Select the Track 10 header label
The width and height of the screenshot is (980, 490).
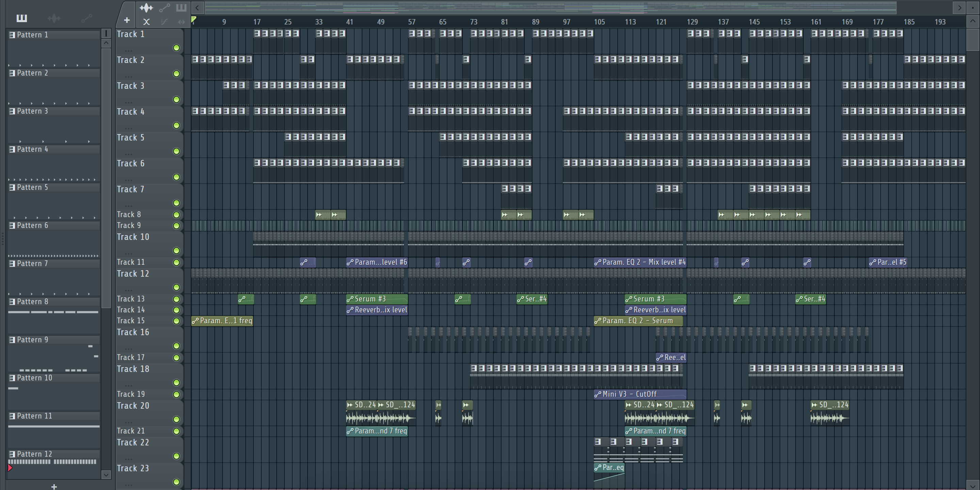coord(133,237)
